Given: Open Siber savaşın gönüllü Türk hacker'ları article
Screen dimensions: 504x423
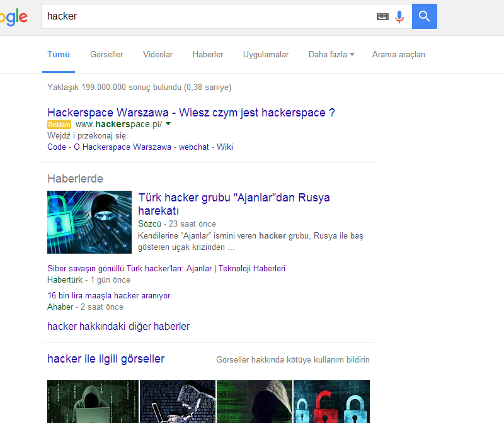Looking at the screenshot, I should [166, 268].
